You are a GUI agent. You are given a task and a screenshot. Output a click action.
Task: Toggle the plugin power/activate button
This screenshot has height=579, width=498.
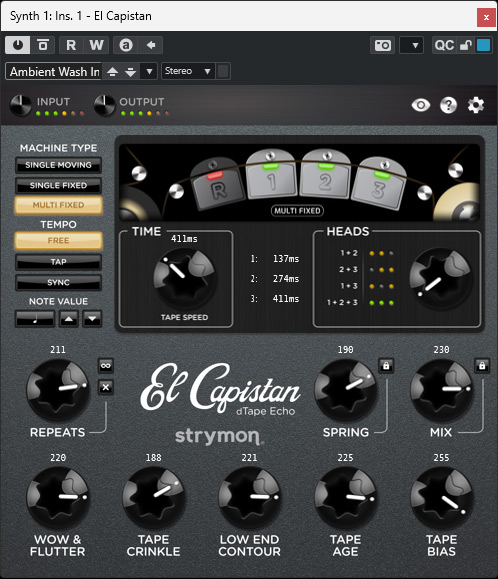tap(18, 45)
